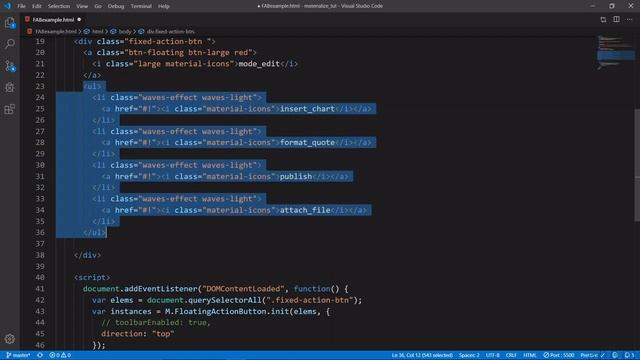Click FABexample.html in the breadcrumb
Viewport: 640px width, 360px height.
coord(56,31)
